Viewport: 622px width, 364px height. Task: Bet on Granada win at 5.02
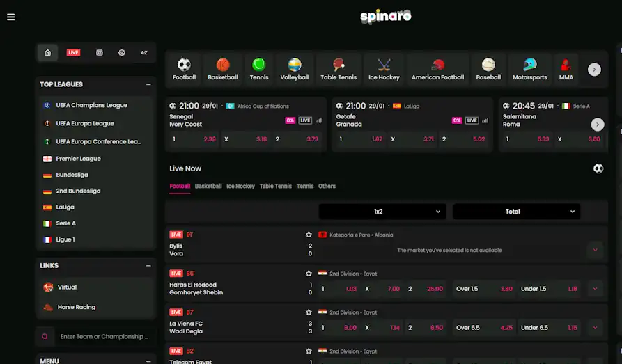(463, 139)
